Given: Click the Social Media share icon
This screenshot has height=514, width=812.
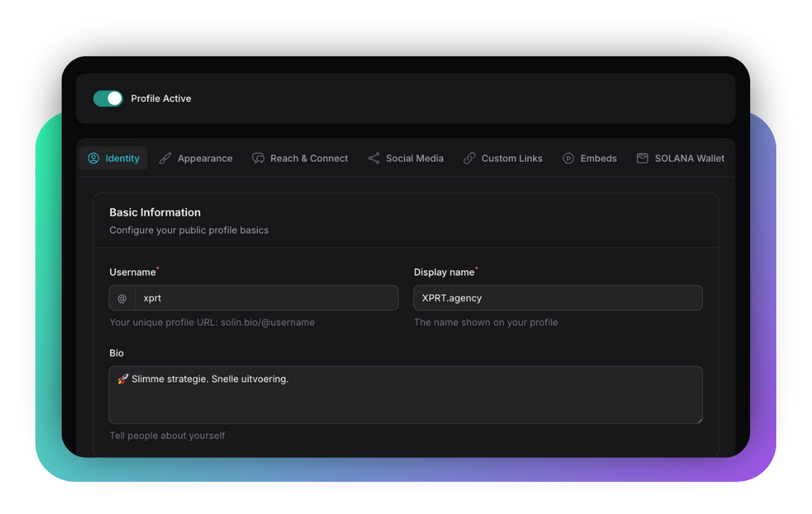Looking at the screenshot, I should click(x=374, y=158).
